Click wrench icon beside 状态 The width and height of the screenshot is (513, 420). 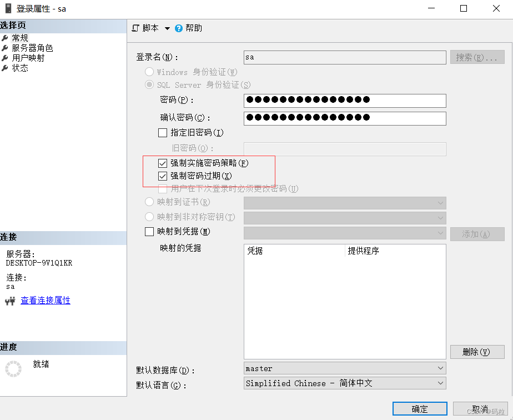(x=5, y=68)
